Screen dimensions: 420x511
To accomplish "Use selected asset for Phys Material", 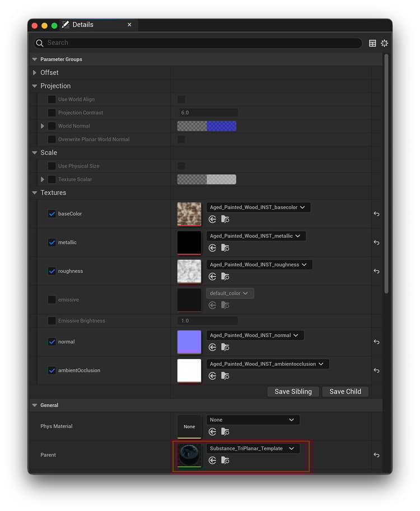I will coord(212,432).
